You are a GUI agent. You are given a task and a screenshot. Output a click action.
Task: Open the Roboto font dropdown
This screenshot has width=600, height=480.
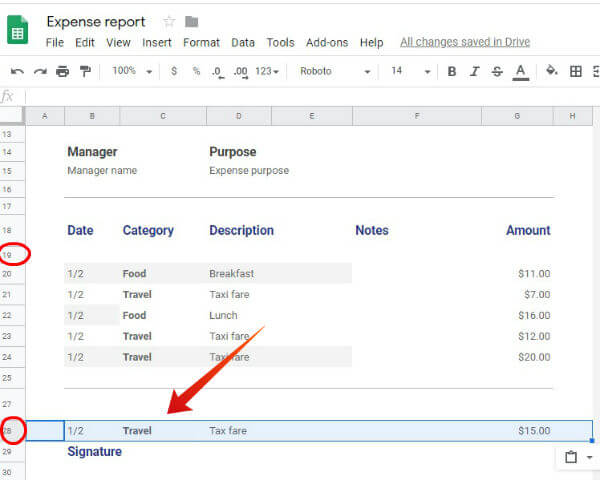335,71
